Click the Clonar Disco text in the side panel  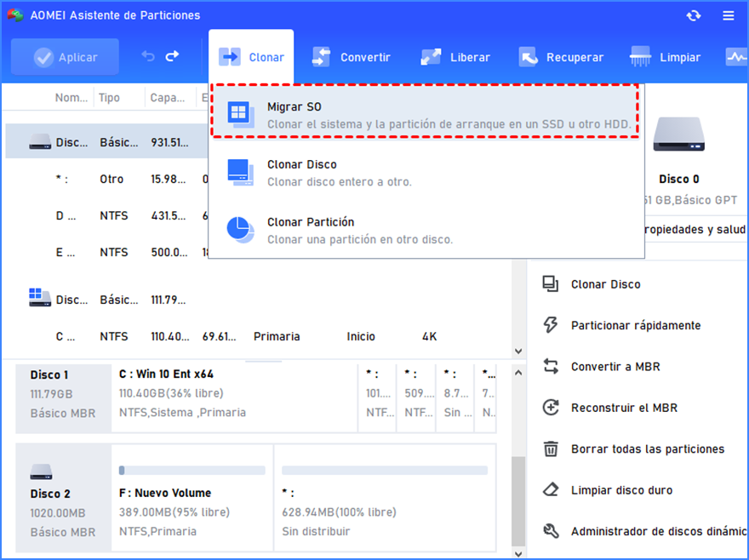tap(606, 284)
